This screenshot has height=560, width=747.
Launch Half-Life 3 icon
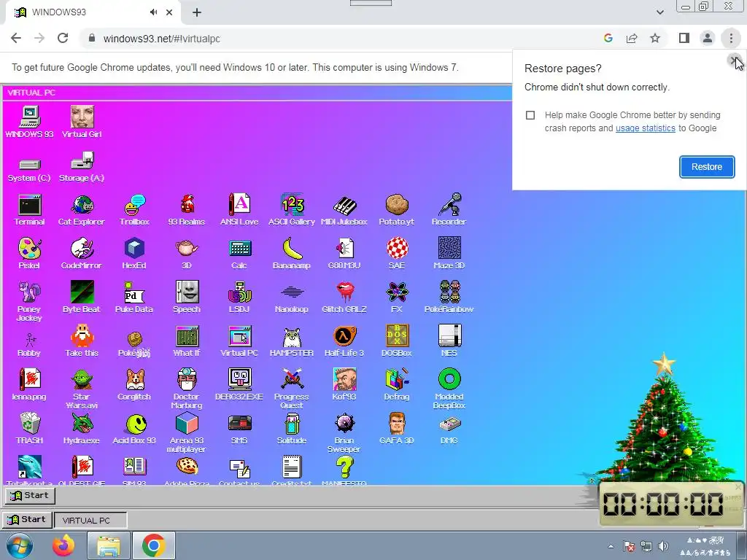(344, 341)
